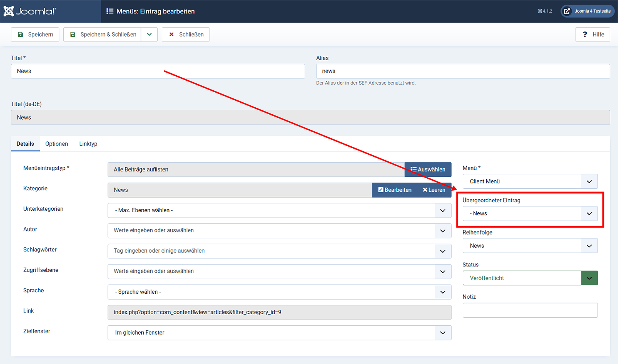Click Leeren to clear the category
This screenshot has width=618, height=364.
coord(434,190)
